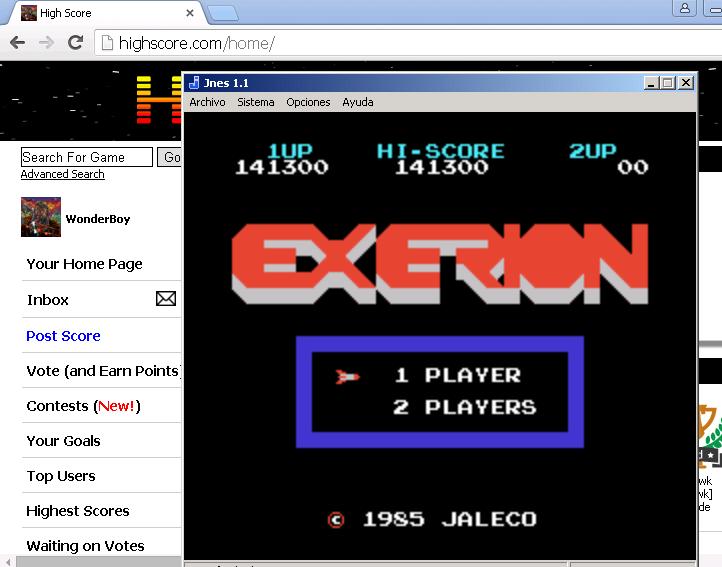Click the WonderBoy username

[98, 219]
